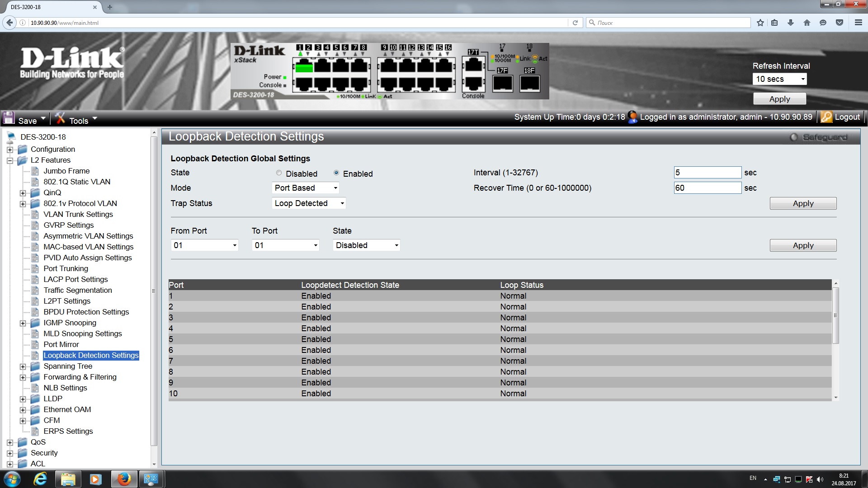Click the Interval seconds input field
This screenshot has width=868, height=488.
click(707, 173)
